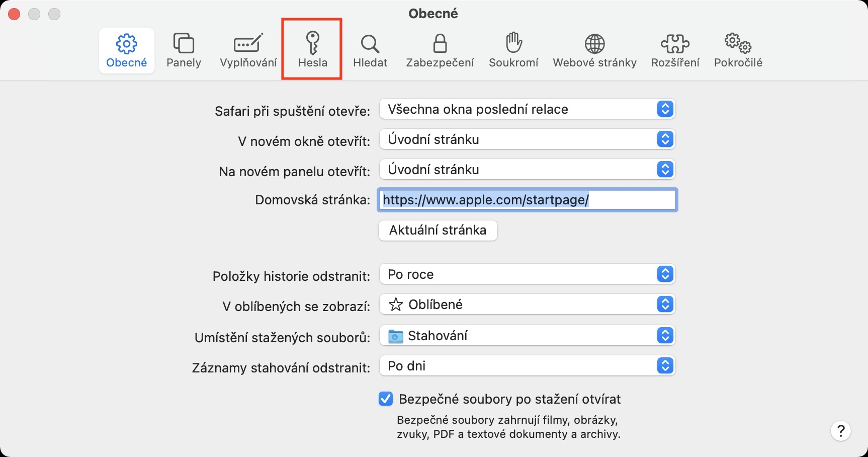Open the Soukromí hand icon pane
Screen dimensions: 868x457
[513, 49]
